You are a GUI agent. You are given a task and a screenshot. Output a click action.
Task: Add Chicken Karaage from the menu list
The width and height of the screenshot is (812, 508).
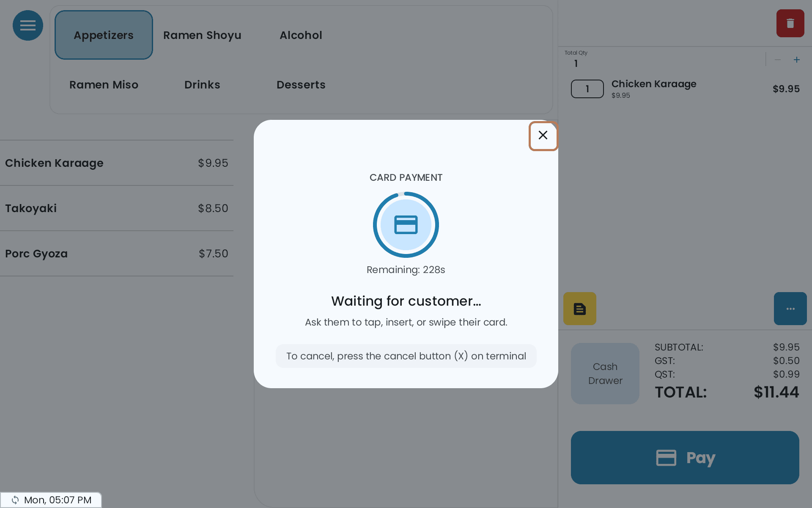pos(117,163)
